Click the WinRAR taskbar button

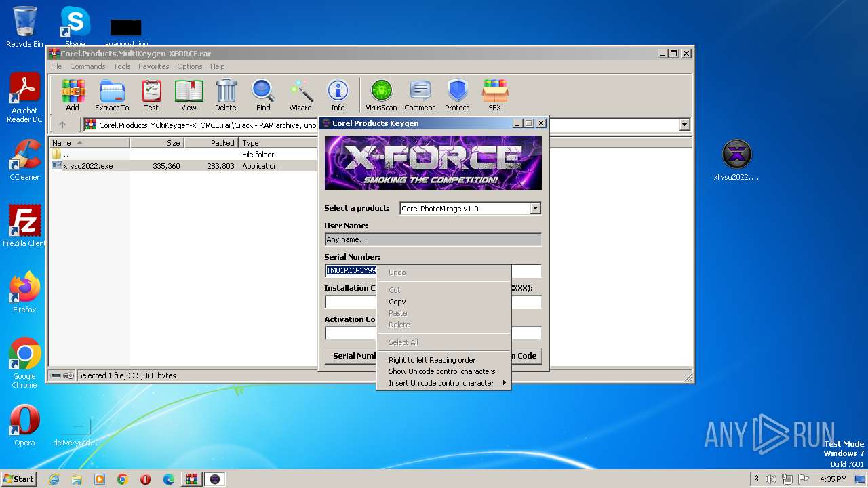tap(192, 479)
